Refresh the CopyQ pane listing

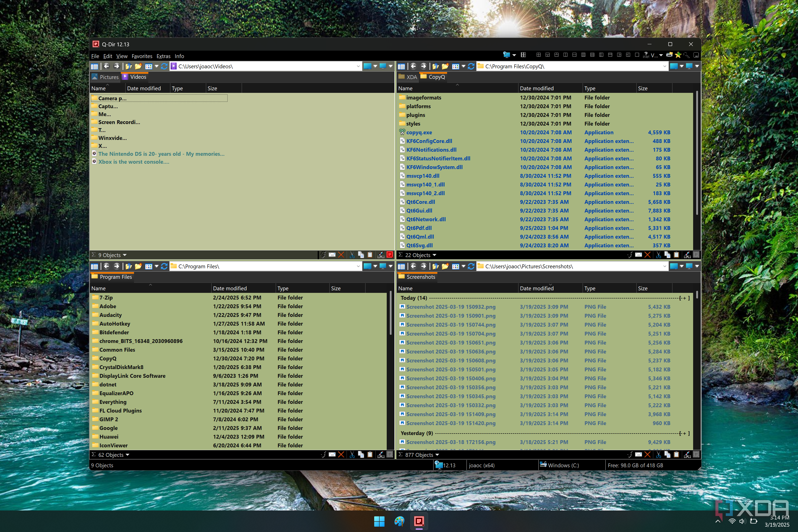471,66
